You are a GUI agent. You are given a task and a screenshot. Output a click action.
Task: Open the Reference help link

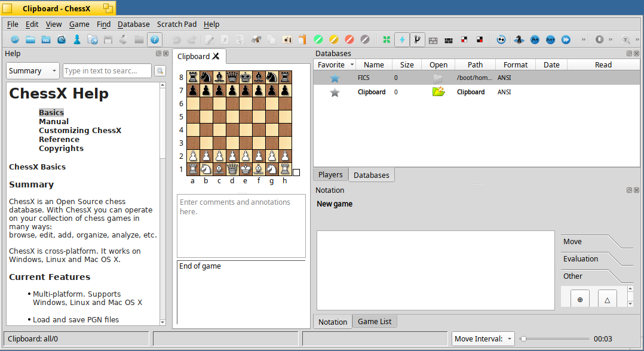59,140
